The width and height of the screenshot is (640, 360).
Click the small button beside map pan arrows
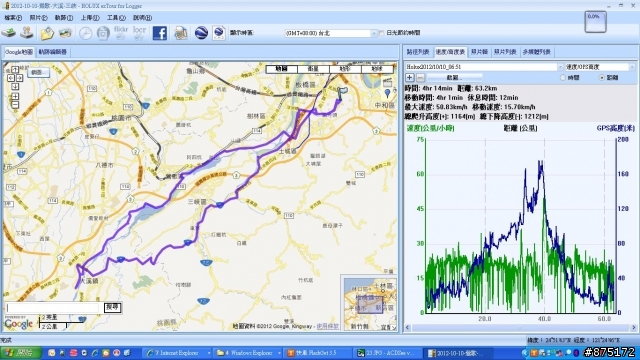(38, 72)
